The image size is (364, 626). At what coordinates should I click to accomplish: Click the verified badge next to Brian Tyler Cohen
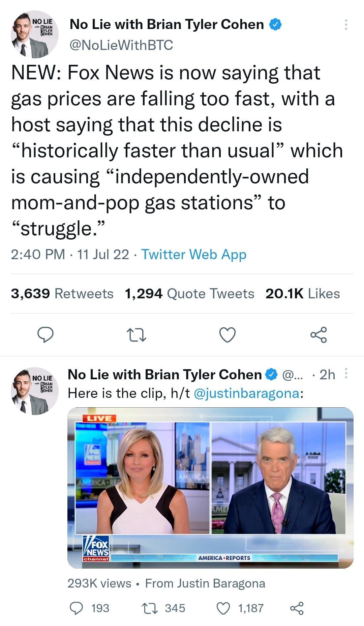coord(275,24)
